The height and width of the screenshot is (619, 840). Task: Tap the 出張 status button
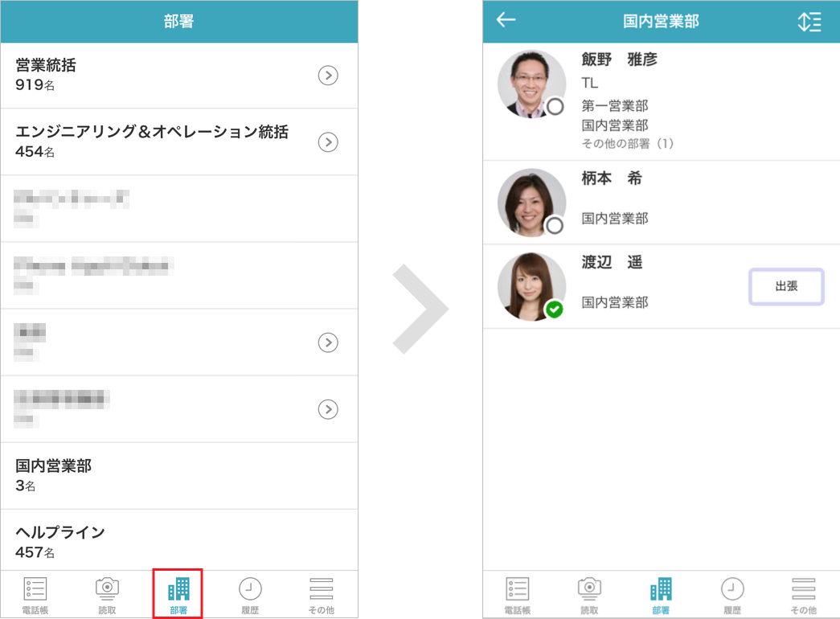click(786, 287)
